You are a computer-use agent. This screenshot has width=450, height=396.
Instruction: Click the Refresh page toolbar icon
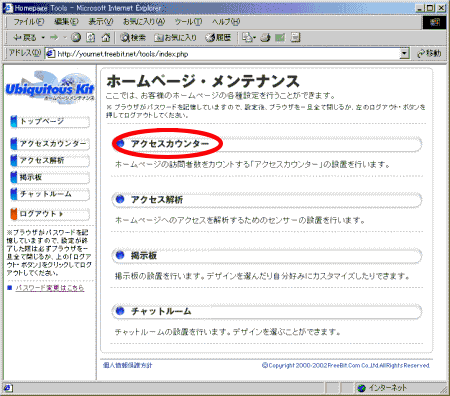[x=91, y=38]
